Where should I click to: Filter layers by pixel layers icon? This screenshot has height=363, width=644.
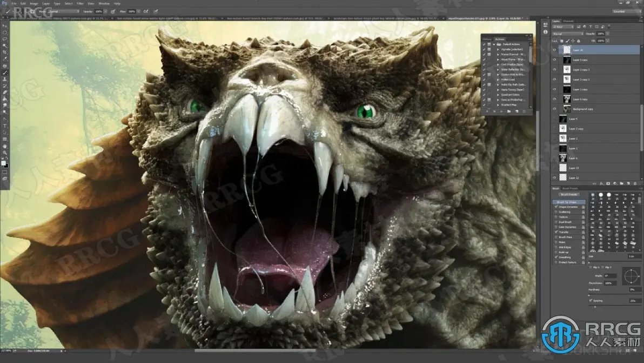tap(579, 27)
